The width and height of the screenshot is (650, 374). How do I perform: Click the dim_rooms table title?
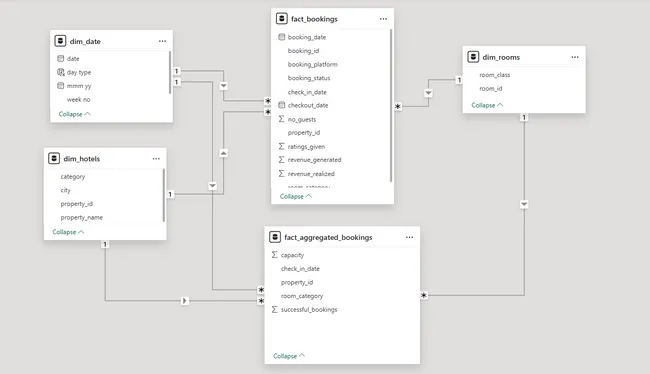pos(501,57)
